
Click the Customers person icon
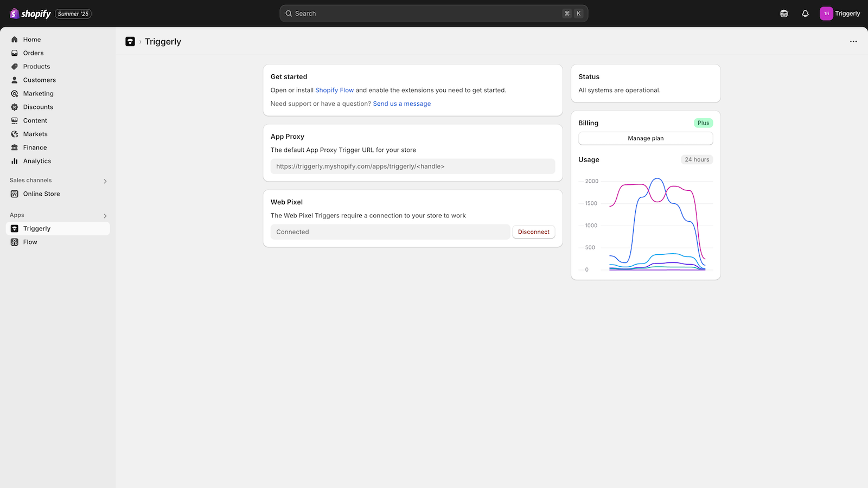pos(15,80)
